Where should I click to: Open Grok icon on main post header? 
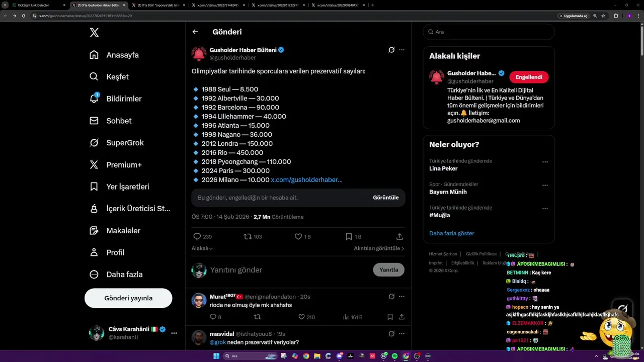click(391, 50)
